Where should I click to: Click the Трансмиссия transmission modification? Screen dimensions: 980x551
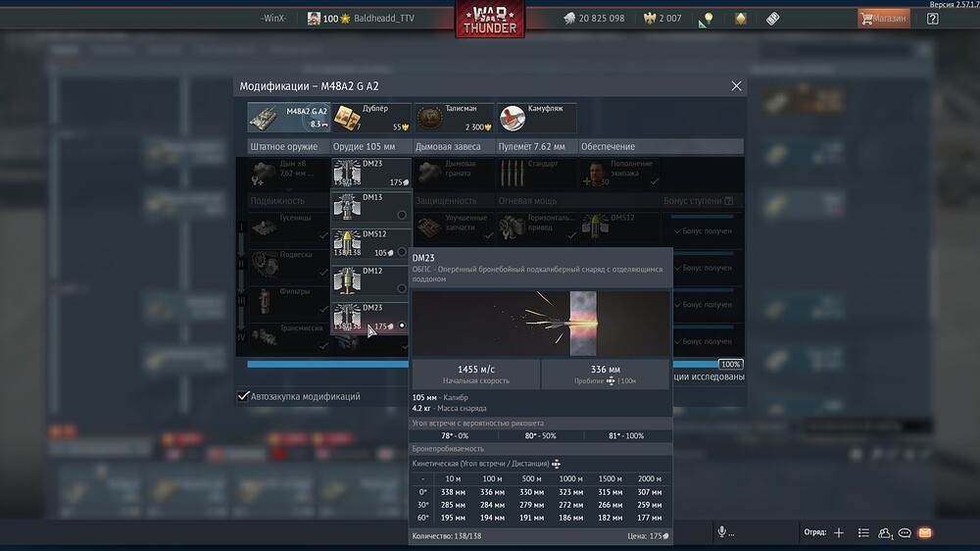(288, 337)
